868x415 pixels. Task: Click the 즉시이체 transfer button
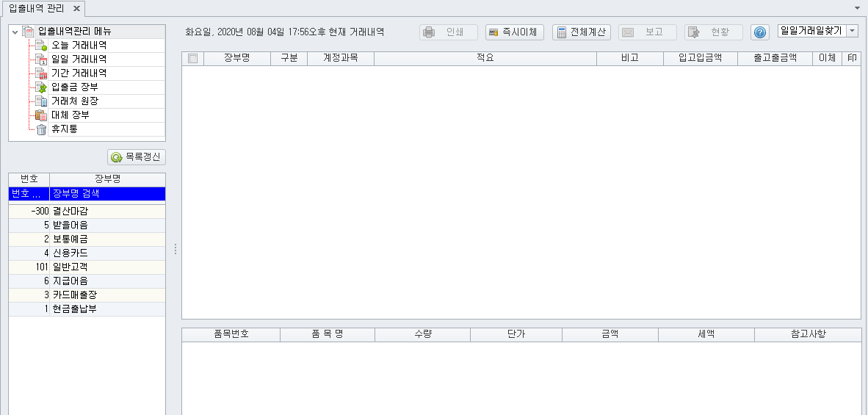[514, 32]
